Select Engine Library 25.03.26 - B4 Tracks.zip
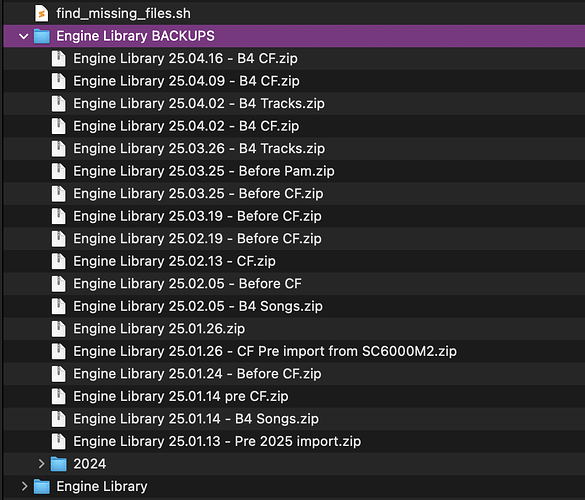 199,149
